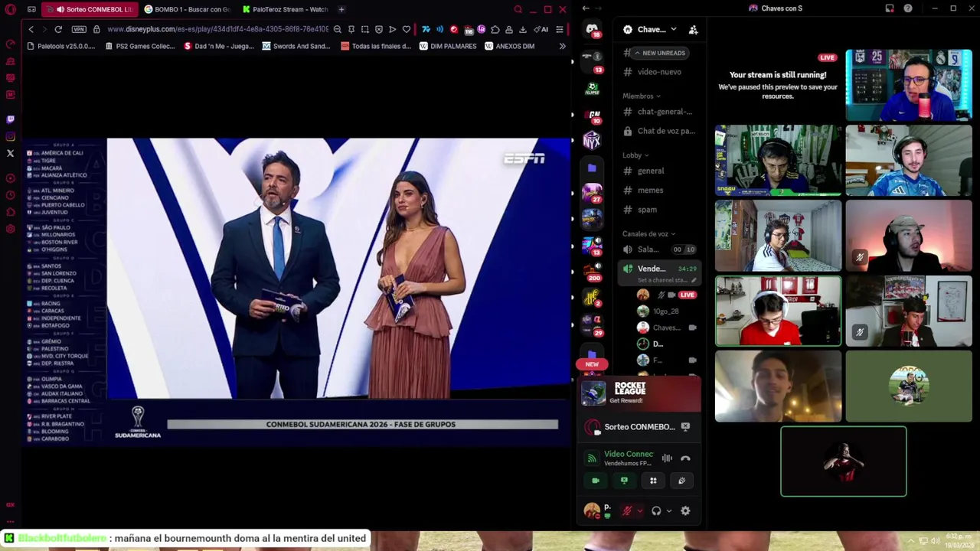Open the activities launcher button
980x551 pixels.
click(653, 481)
